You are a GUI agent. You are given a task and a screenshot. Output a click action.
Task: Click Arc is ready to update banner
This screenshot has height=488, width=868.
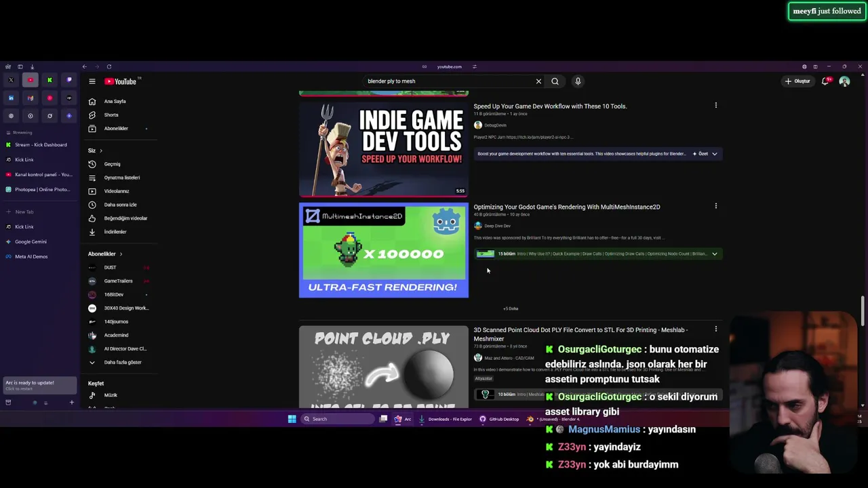[x=39, y=385]
